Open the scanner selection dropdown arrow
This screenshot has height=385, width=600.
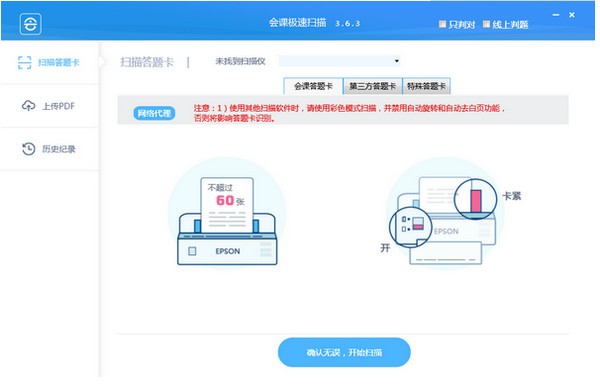click(397, 61)
